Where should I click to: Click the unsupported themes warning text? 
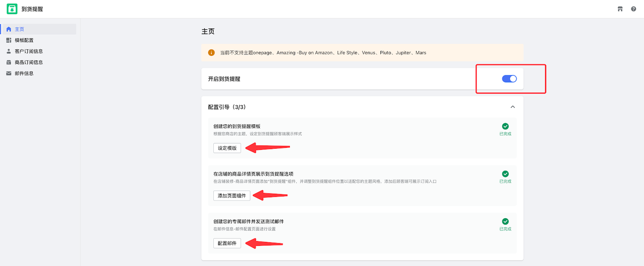pos(323,52)
